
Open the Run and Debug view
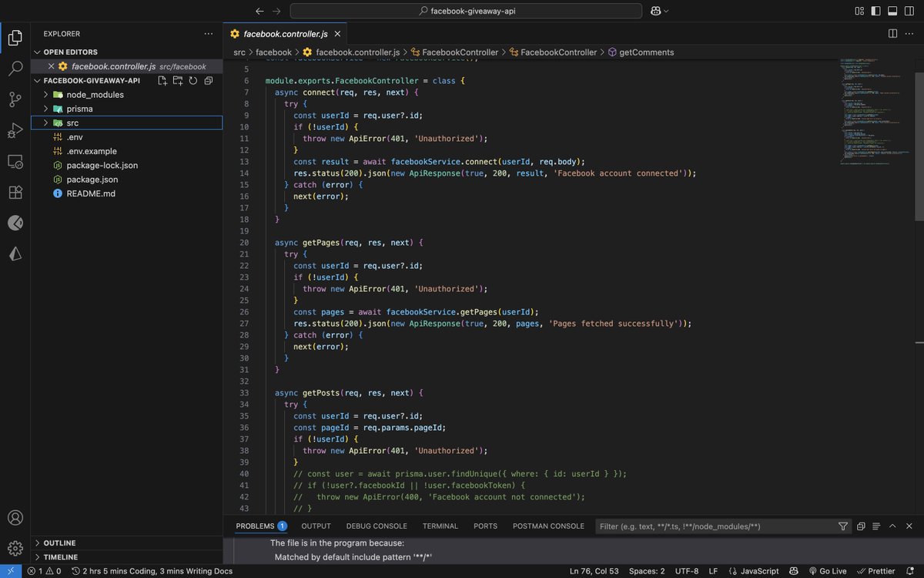(15, 130)
